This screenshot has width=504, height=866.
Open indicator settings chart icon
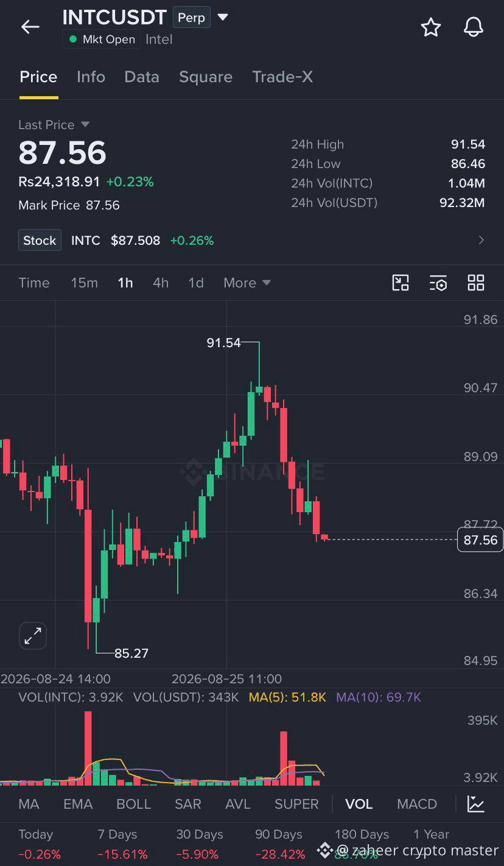click(x=476, y=804)
